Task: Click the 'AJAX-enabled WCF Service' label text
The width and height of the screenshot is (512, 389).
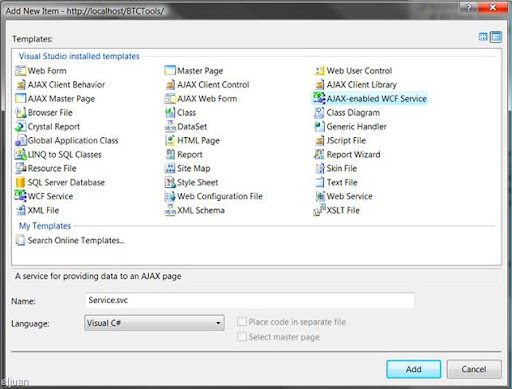Action: [x=377, y=99]
